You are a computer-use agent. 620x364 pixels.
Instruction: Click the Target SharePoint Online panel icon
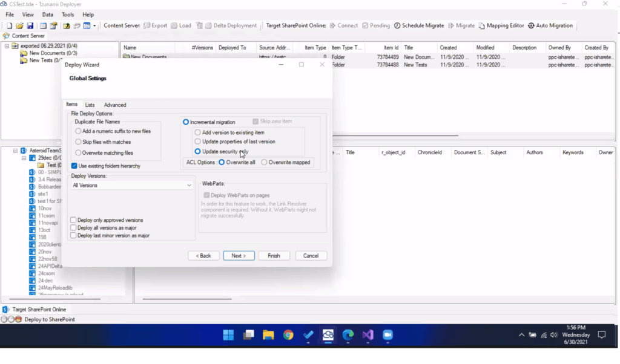[x=6, y=310]
